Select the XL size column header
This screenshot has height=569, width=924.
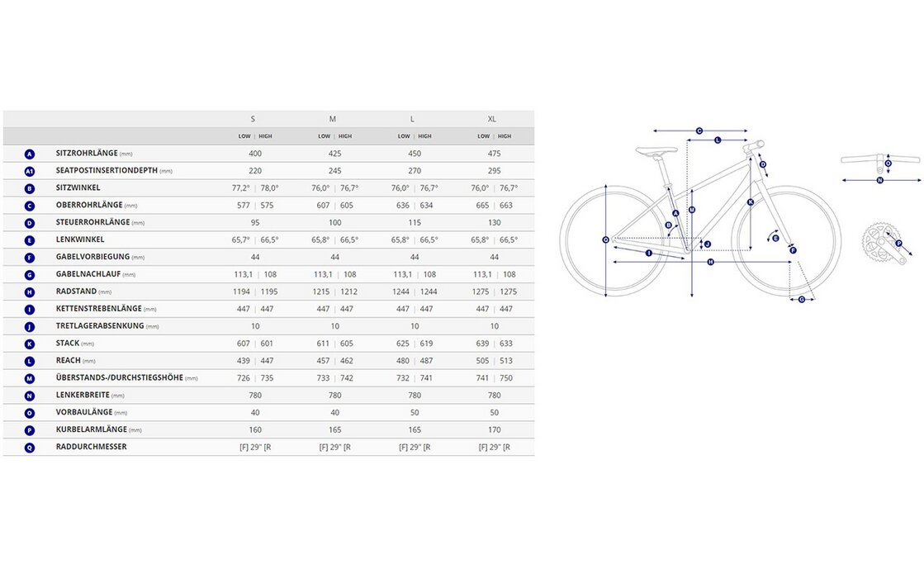point(492,119)
